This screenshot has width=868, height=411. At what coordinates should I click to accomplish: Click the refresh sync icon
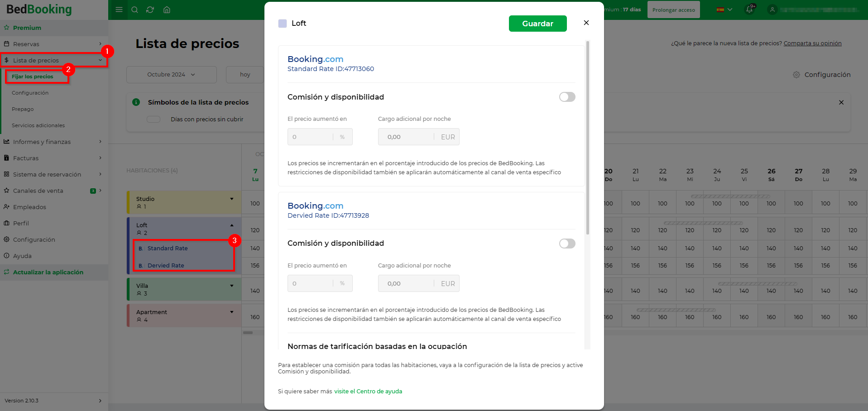[150, 10]
